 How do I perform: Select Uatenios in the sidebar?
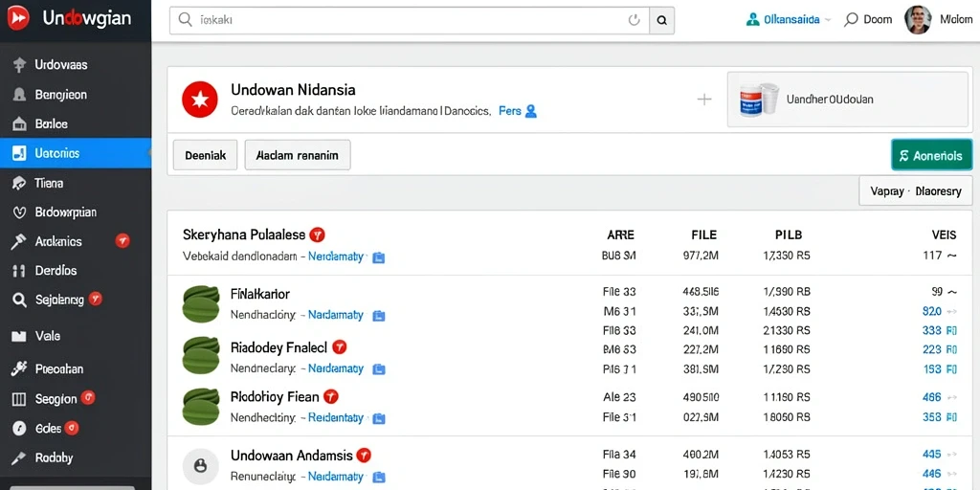(x=76, y=153)
